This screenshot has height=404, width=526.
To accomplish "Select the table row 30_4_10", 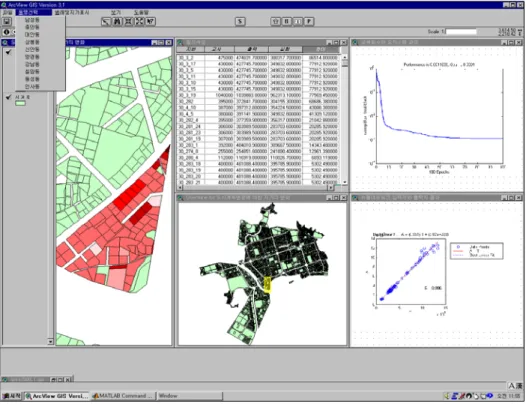I will pyautogui.click(x=258, y=108).
